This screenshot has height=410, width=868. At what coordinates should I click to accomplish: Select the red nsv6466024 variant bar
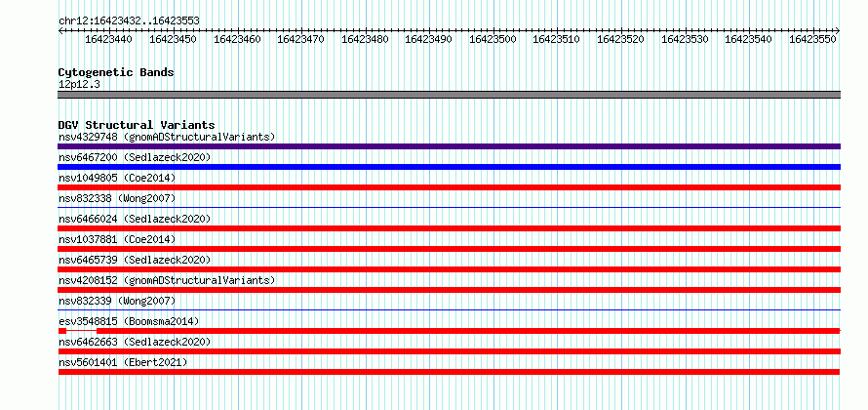point(449,228)
